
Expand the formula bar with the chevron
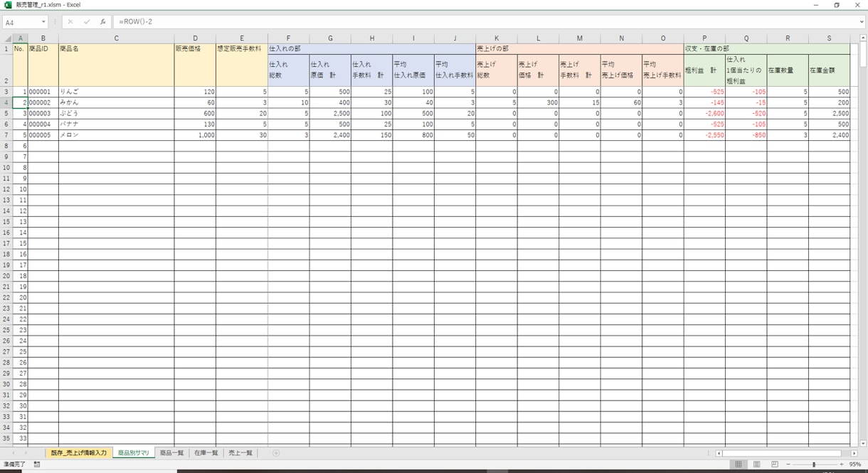tap(862, 22)
